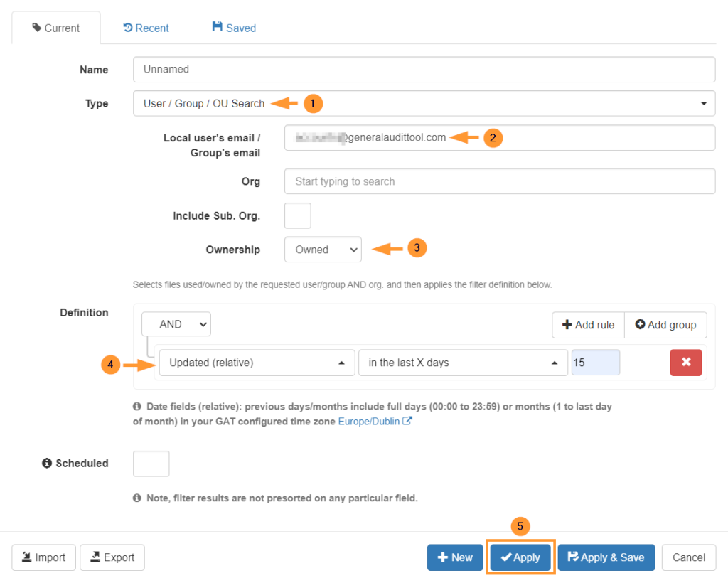Open the Ownership dropdown set to Owned
The image size is (728, 578).
(x=323, y=250)
